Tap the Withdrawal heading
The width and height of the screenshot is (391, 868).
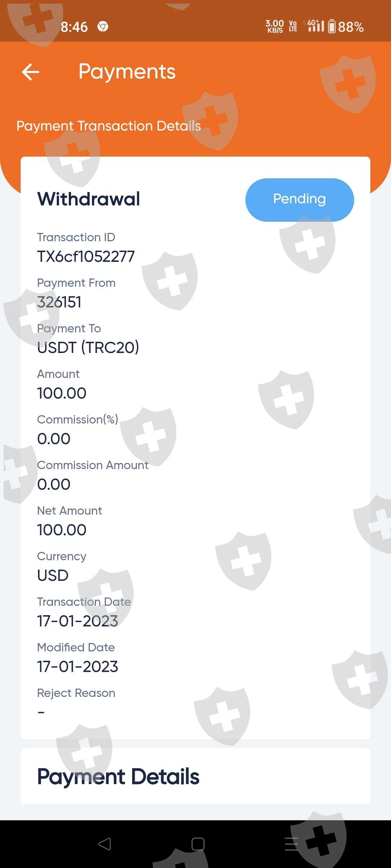point(89,199)
